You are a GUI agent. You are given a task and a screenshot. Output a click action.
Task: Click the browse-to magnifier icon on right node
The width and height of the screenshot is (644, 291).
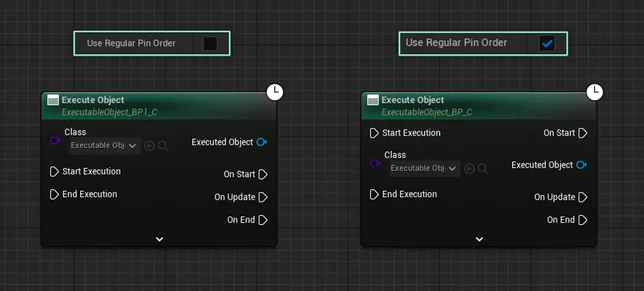tap(482, 169)
